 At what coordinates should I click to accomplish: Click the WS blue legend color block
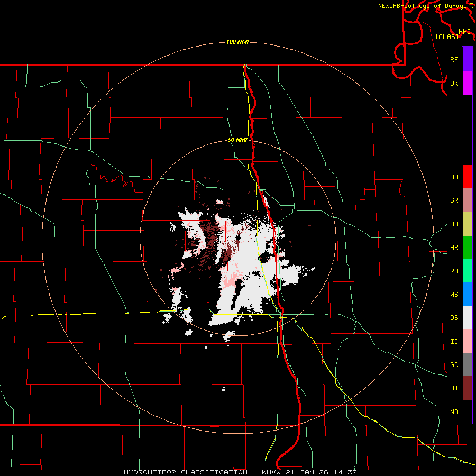tap(467, 294)
